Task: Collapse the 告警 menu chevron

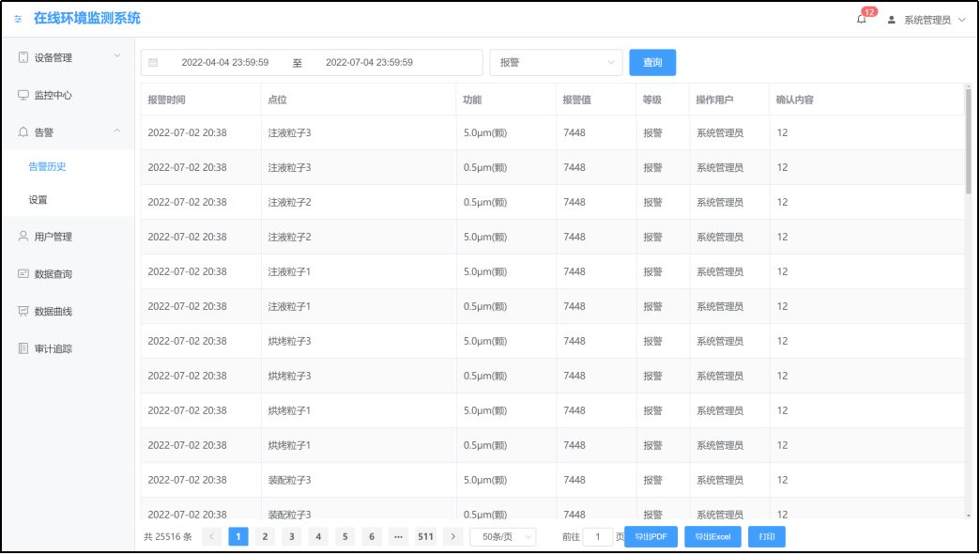Action: point(117,131)
